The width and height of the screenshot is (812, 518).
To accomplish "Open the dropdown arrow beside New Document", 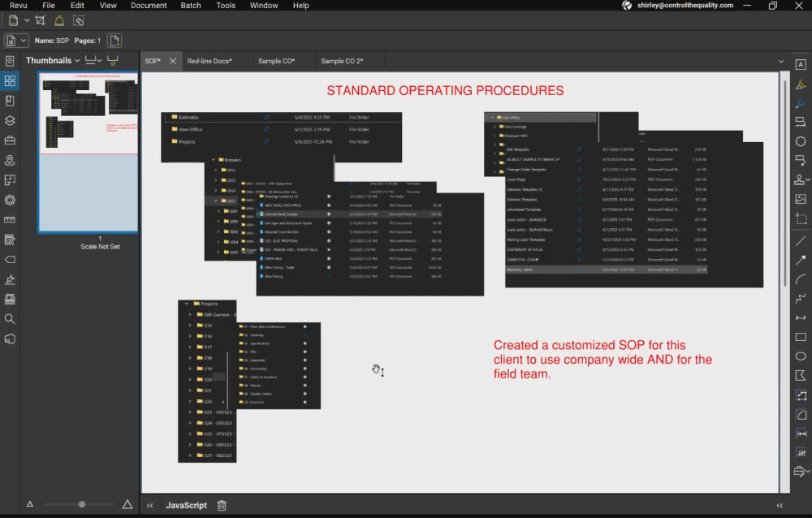I will (x=27, y=21).
